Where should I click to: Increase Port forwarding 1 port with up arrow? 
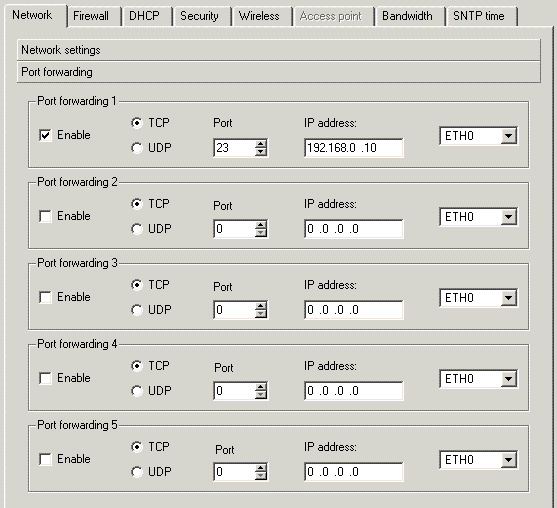click(261, 144)
